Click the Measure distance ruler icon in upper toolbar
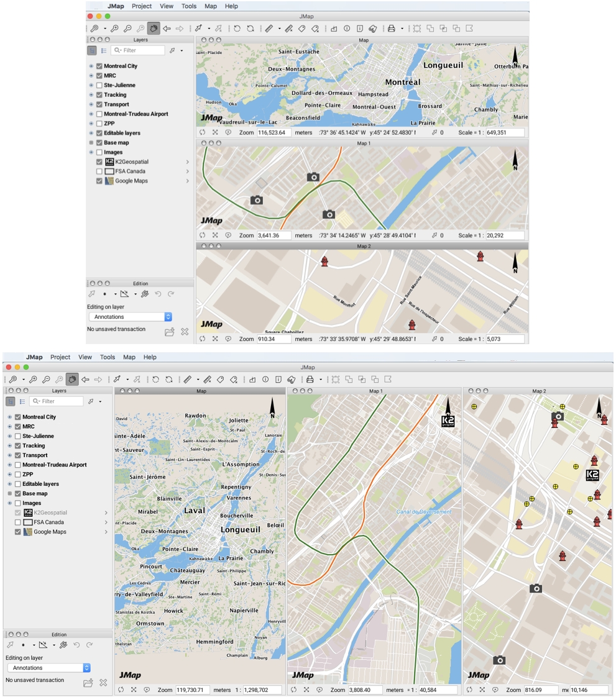616x697 pixels. (x=269, y=28)
